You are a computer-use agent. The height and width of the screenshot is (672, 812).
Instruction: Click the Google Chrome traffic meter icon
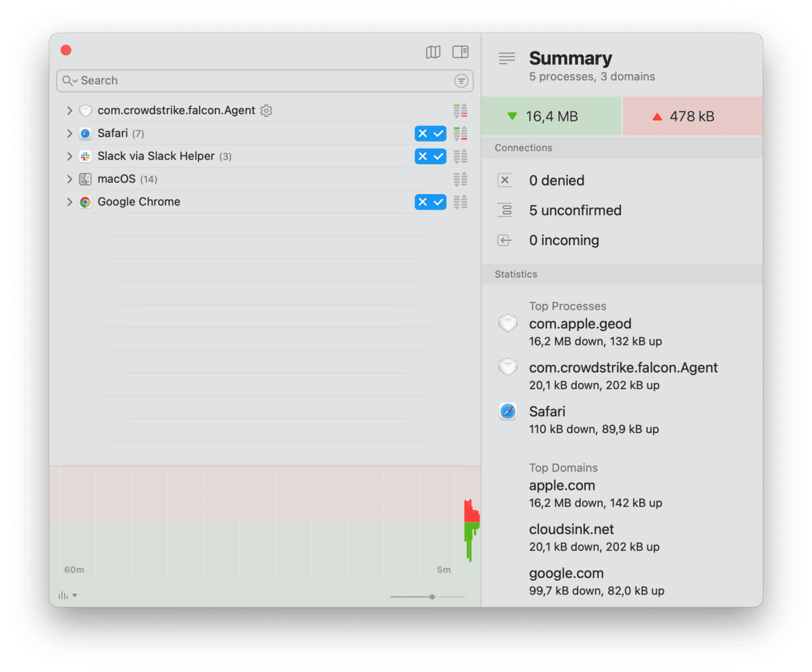[460, 202]
